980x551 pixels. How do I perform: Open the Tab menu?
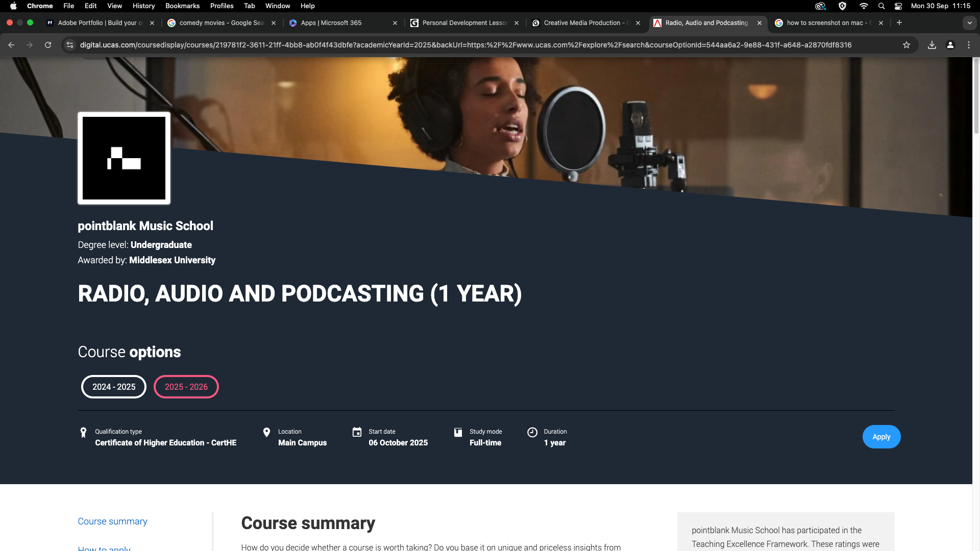coord(250,6)
